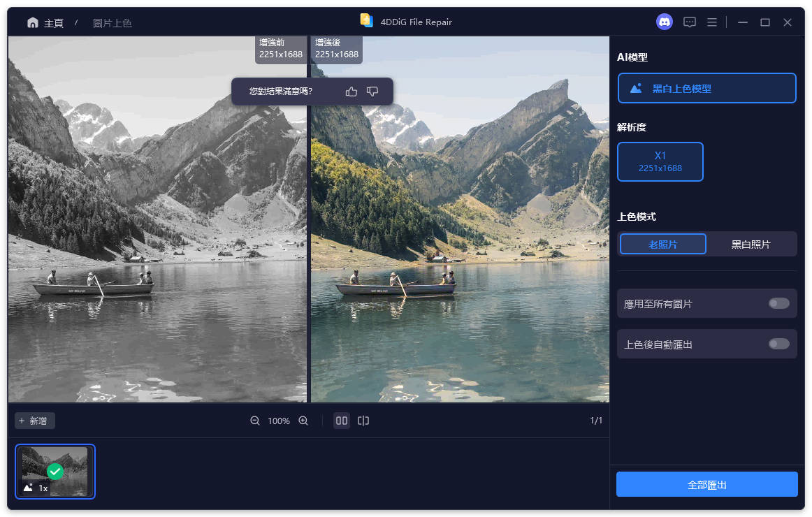812x517 pixels.
Task: Enable the 應用至所有圖片 toggle
Action: (x=778, y=303)
